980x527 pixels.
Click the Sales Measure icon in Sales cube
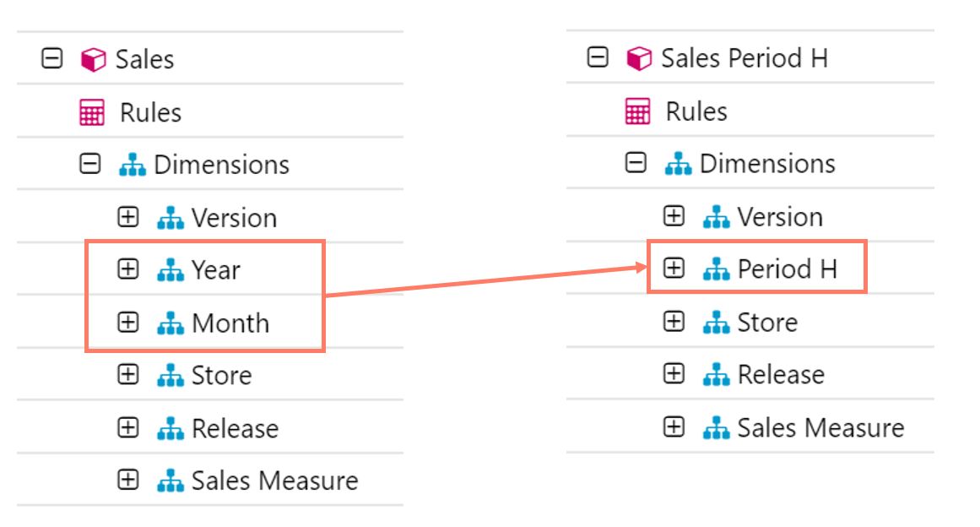pos(171,481)
